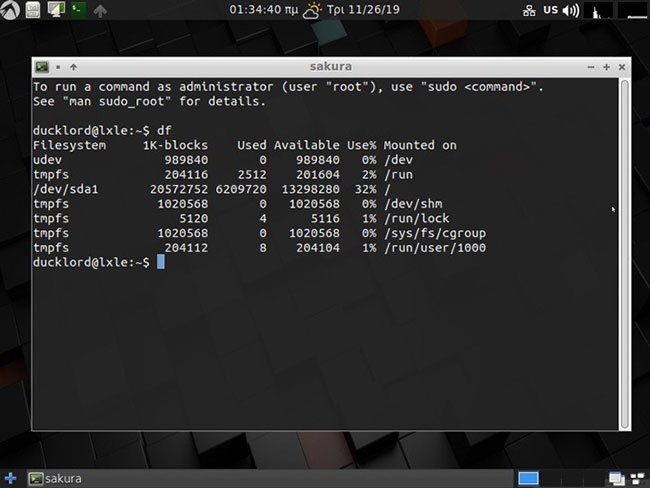The image size is (650, 488).
Task: Click the CPU usage monitor graph
Action: tap(599, 10)
